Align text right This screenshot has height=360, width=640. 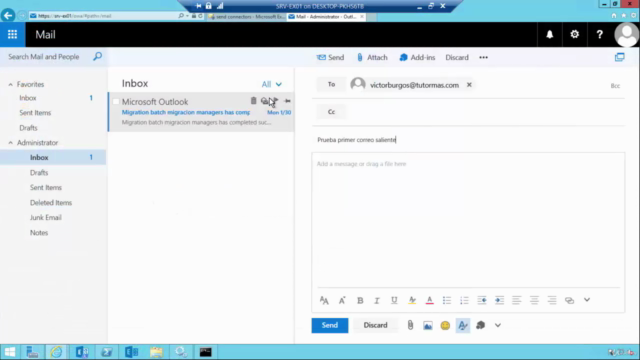(552, 300)
